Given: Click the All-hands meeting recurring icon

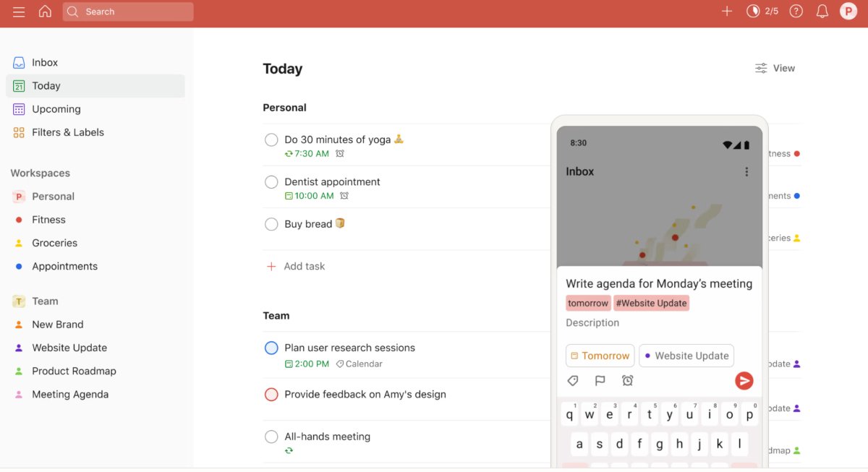Looking at the screenshot, I should pos(289,450).
